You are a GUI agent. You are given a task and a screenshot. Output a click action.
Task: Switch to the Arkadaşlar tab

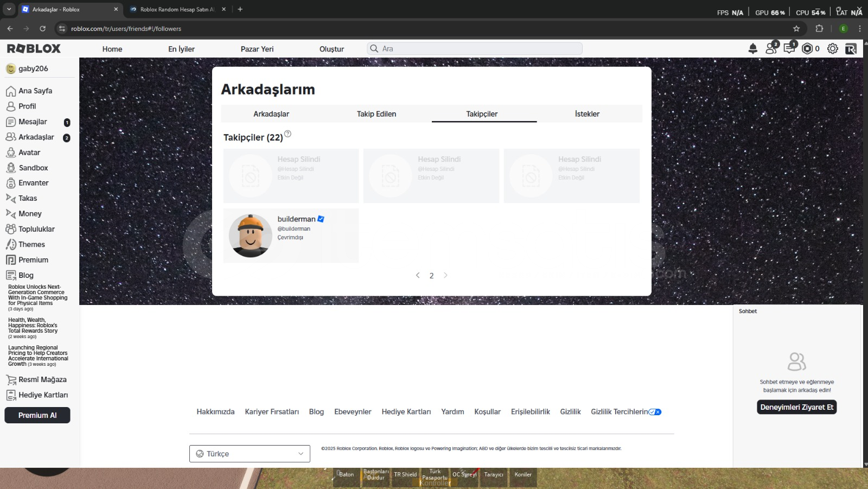pyautogui.click(x=271, y=114)
